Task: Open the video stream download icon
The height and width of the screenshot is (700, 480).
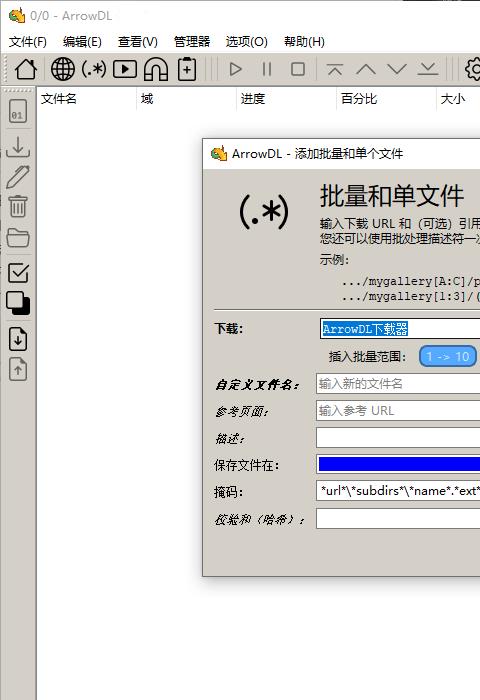Action: click(x=125, y=69)
